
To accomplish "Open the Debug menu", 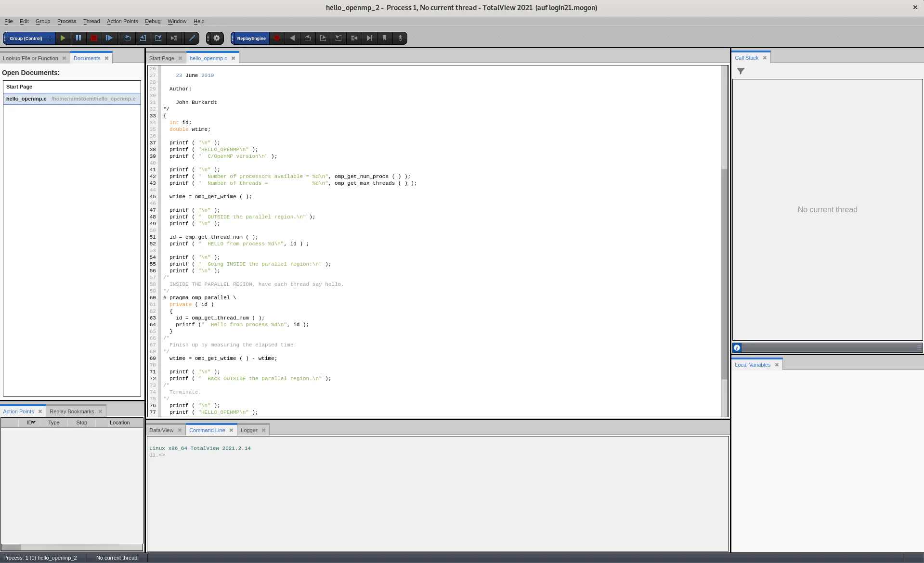I will (153, 21).
